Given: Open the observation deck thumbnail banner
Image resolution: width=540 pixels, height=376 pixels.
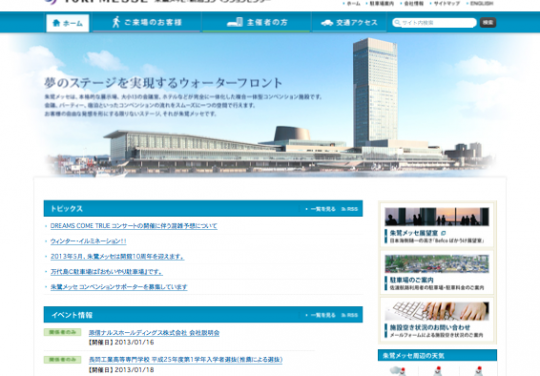Looking at the screenshot, I should [437, 225].
